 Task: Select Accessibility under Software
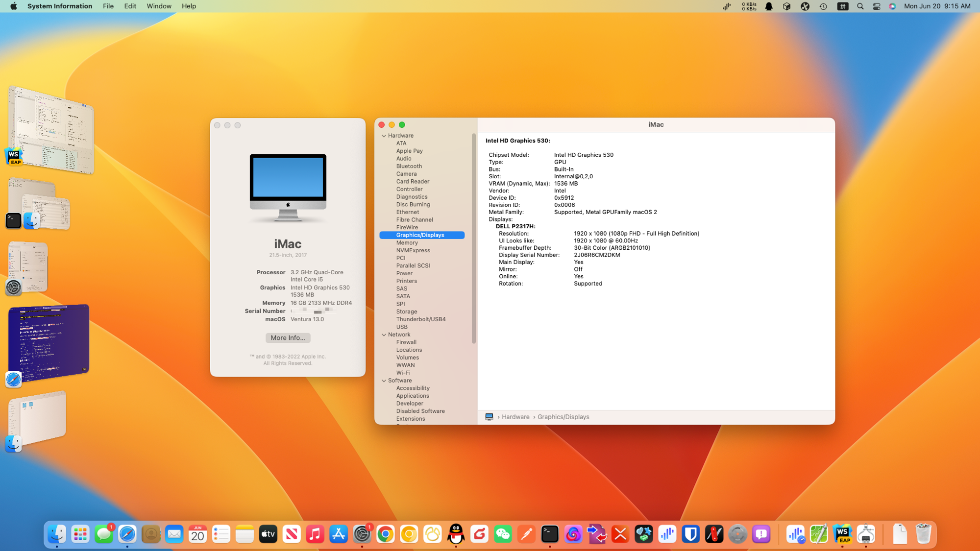pyautogui.click(x=413, y=388)
